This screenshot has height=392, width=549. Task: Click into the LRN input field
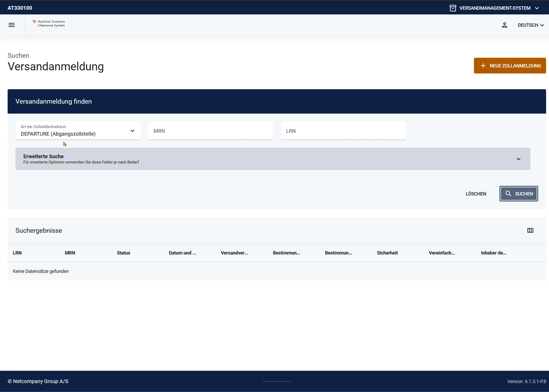343,131
